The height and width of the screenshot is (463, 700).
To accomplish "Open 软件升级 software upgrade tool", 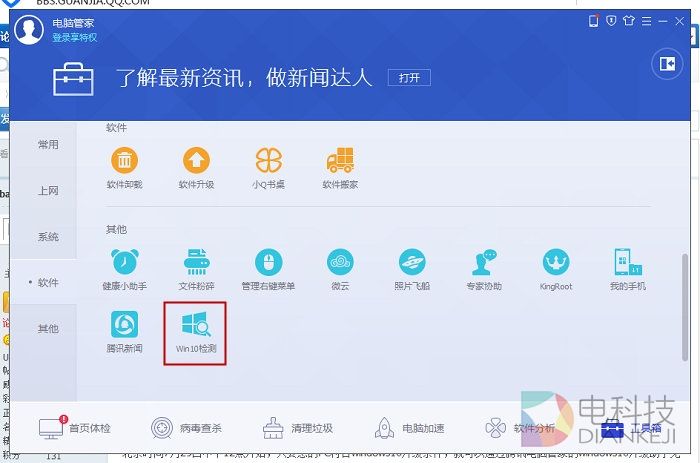I will pyautogui.click(x=196, y=168).
